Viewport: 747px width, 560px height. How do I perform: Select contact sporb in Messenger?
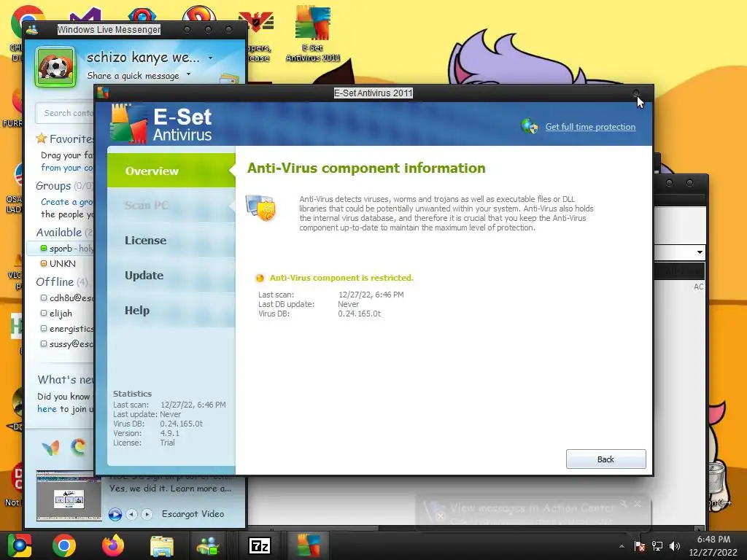point(61,248)
